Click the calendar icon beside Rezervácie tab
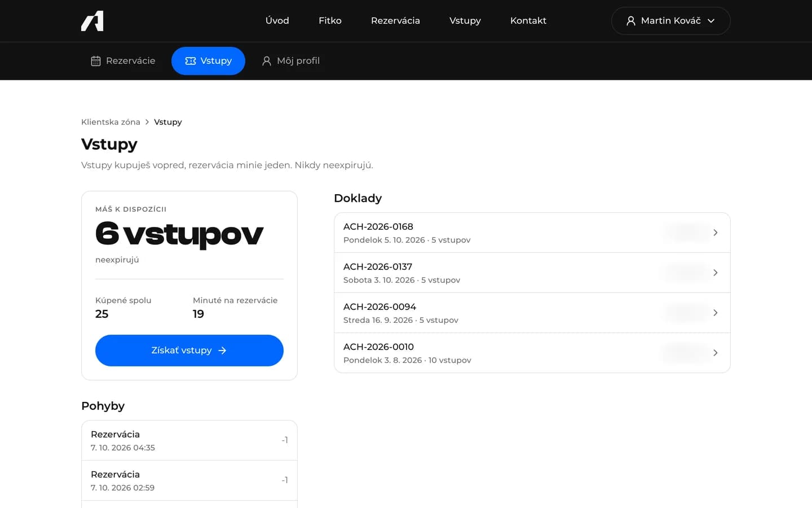The image size is (812, 508). [96, 61]
